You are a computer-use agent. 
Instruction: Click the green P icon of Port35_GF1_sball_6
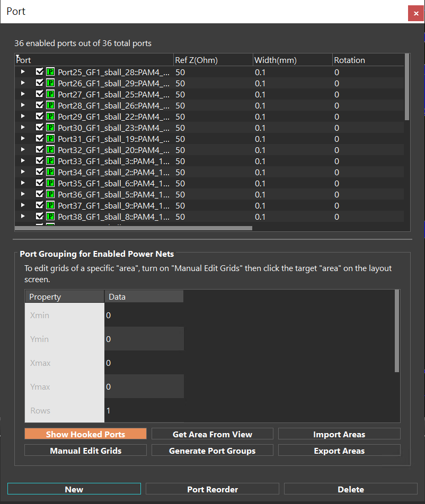click(50, 183)
